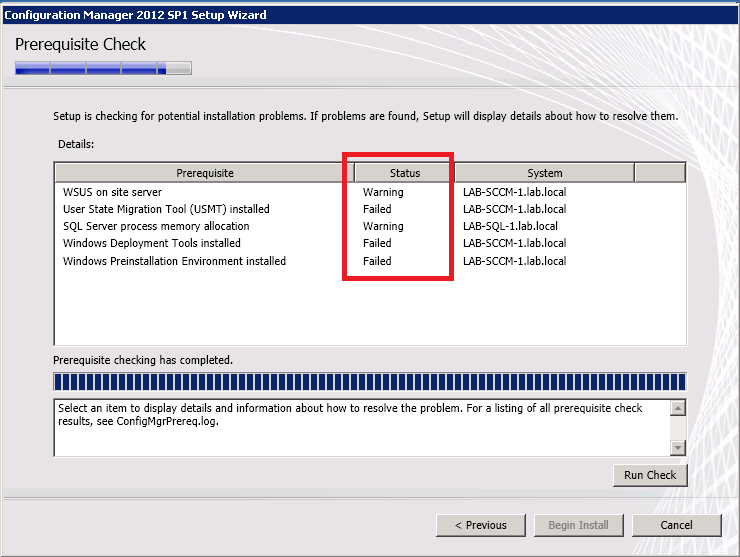
Task: Click Warning status for SQL Server memory allocation
Action: 383,226
